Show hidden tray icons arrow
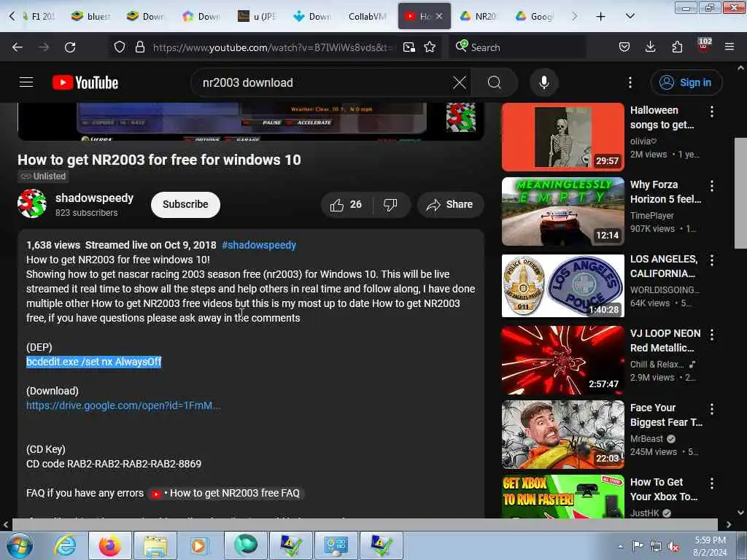Screen dimensions: 747x560 coord(620,546)
